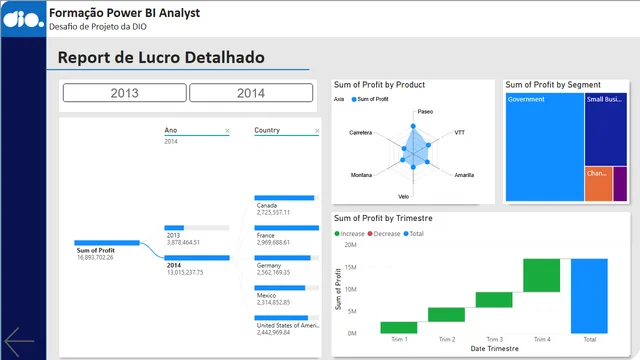Screen dimensions: 640x360
Task: Click the Canada value 2,725,557.11
Action: point(273,213)
